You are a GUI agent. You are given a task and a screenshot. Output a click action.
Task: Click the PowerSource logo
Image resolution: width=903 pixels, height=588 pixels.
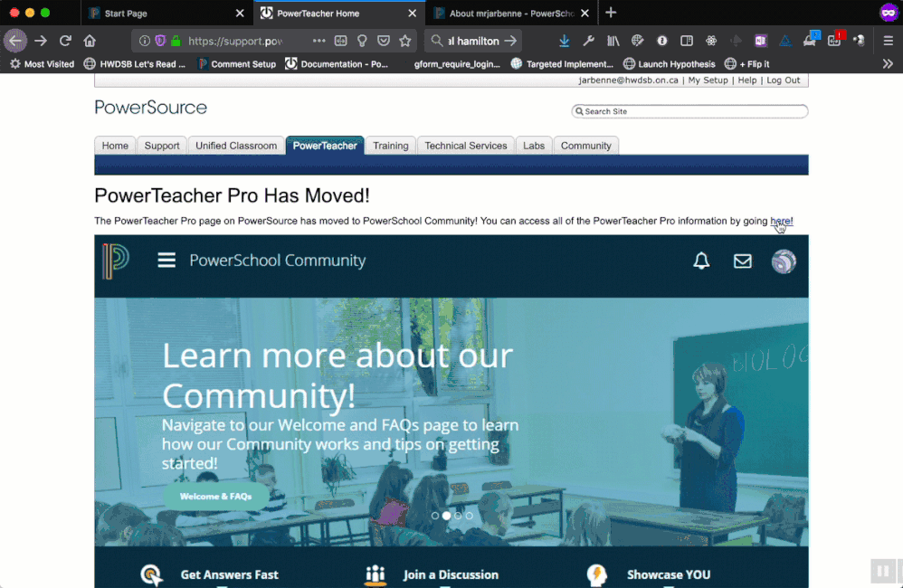pos(150,108)
